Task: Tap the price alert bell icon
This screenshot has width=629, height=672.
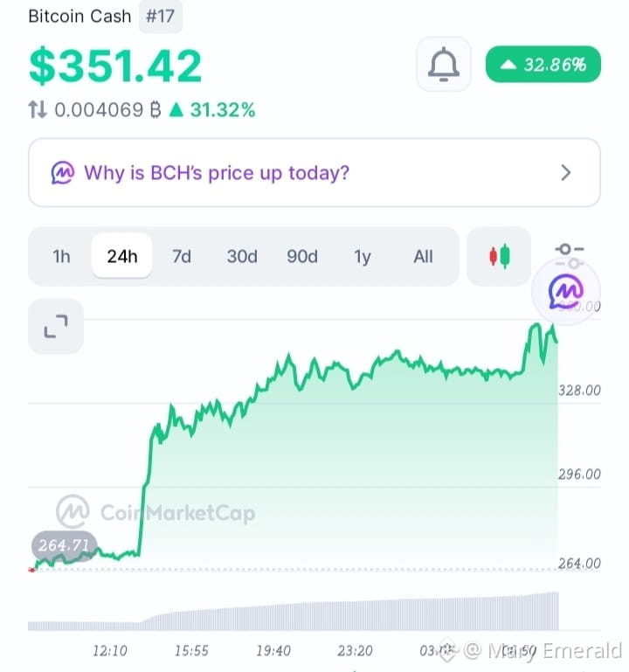Action: pos(444,65)
